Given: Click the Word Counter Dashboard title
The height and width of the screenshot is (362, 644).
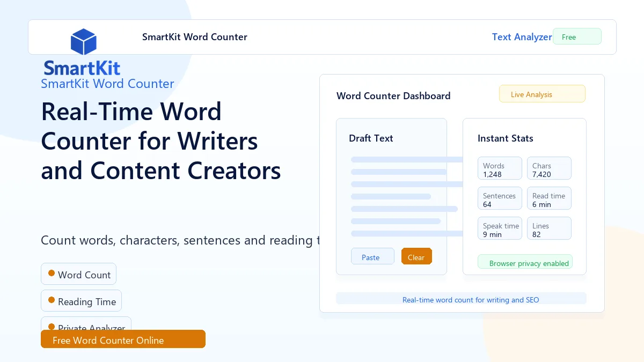Looking at the screenshot, I should point(393,96).
